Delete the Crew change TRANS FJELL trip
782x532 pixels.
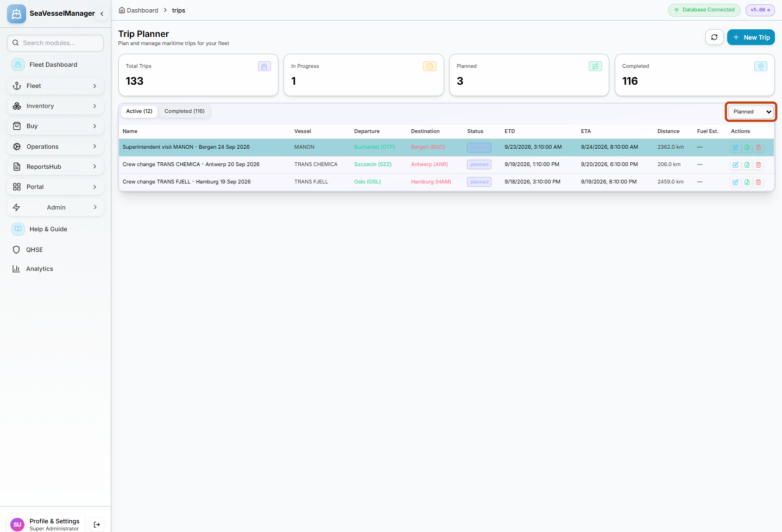759,182
